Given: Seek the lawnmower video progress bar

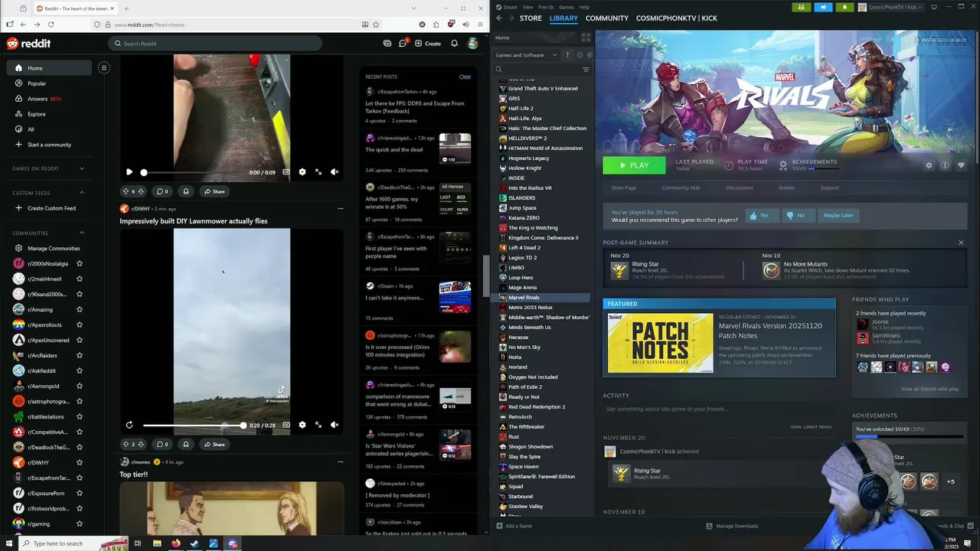Looking at the screenshot, I should pyautogui.click(x=194, y=425).
